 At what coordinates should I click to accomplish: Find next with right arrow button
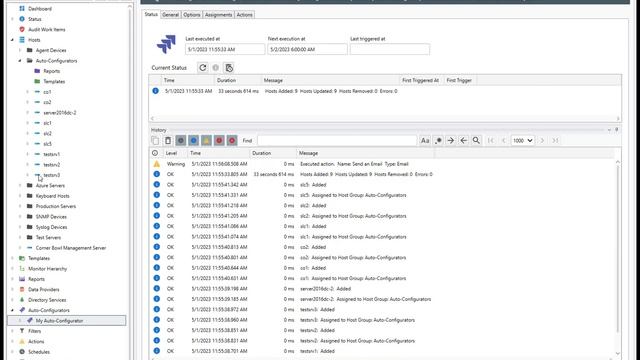(451, 140)
